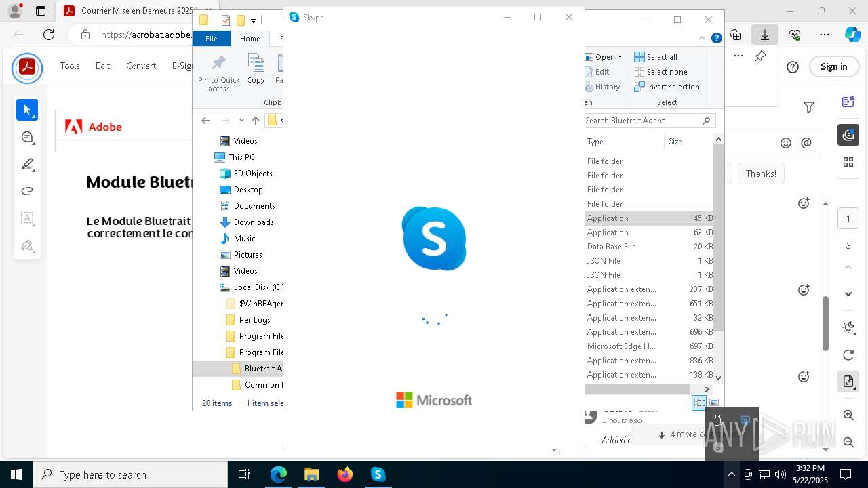Select the arrow selection tool in Acrobat
Image resolution: width=868 pixels, height=488 pixels.
click(x=27, y=110)
